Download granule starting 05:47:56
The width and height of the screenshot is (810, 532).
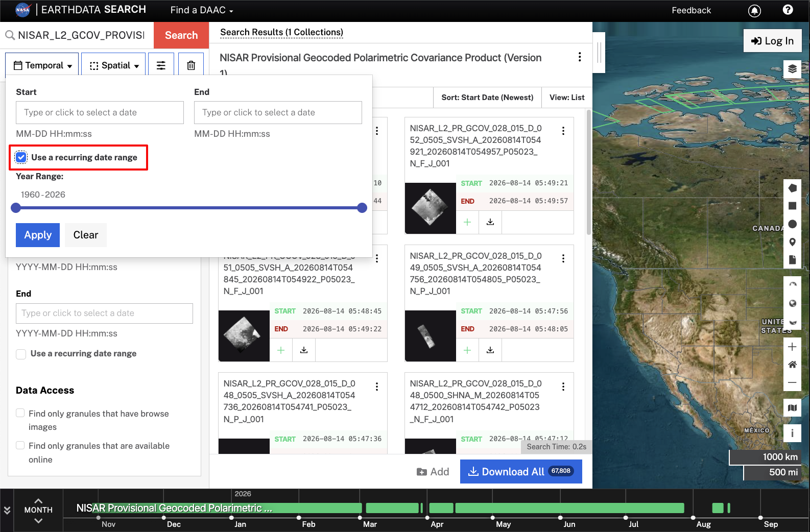pos(490,350)
